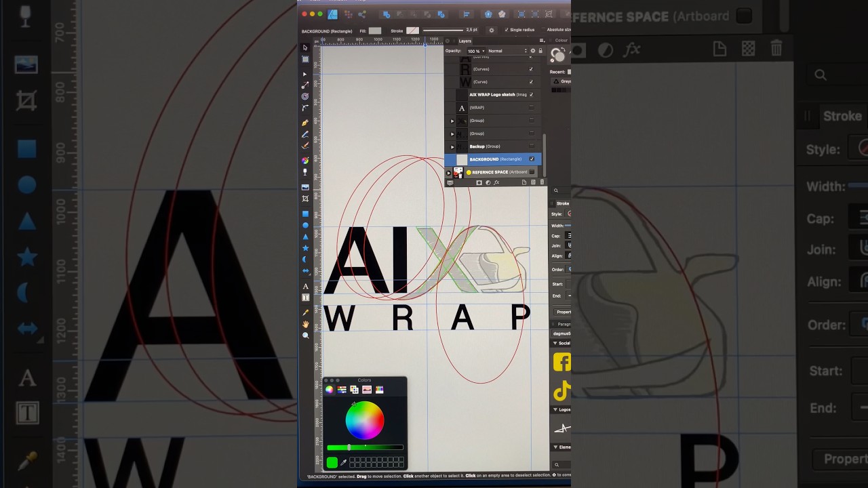Select the Artistic Text tool
The image size is (868, 488).
pyautogui.click(x=305, y=286)
